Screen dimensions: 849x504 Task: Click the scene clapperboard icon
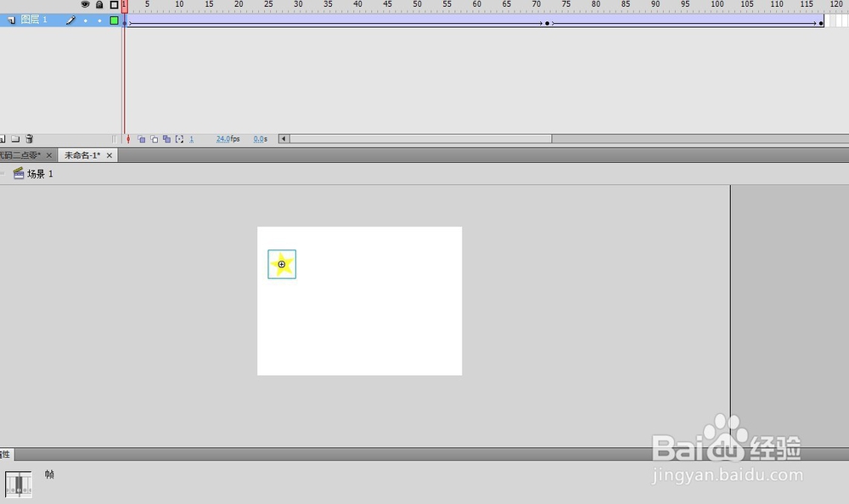coord(19,173)
